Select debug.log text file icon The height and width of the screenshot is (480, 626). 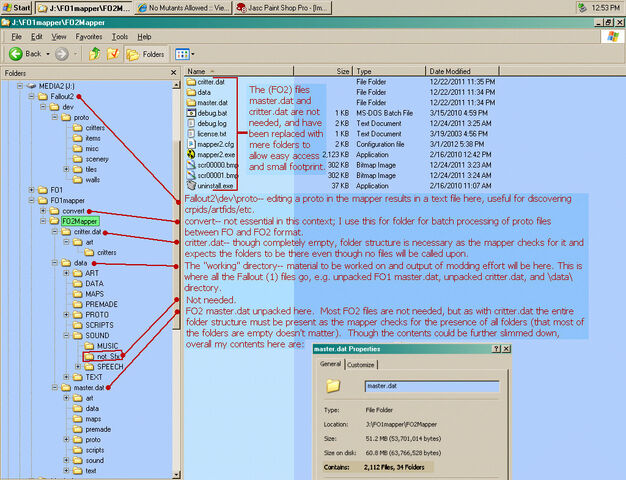click(191, 123)
